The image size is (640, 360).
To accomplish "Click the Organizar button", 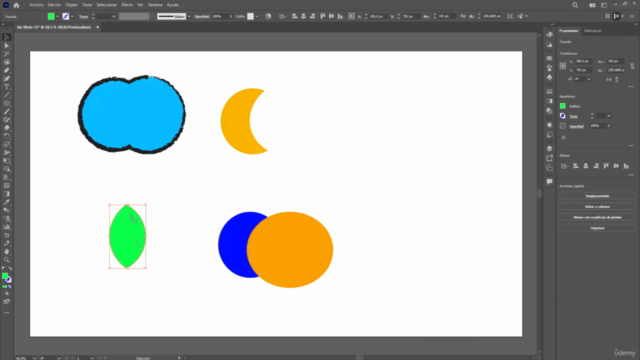I will click(597, 228).
